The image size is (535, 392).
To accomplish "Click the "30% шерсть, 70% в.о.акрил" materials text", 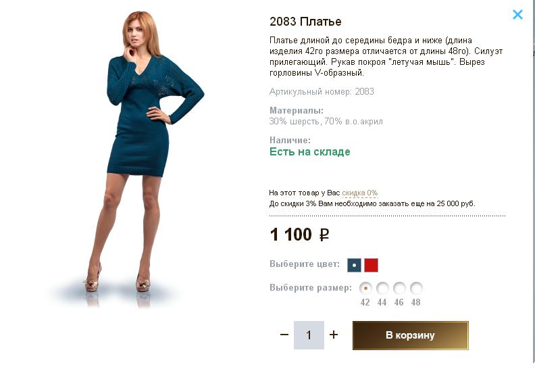I will (x=326, y=122).
